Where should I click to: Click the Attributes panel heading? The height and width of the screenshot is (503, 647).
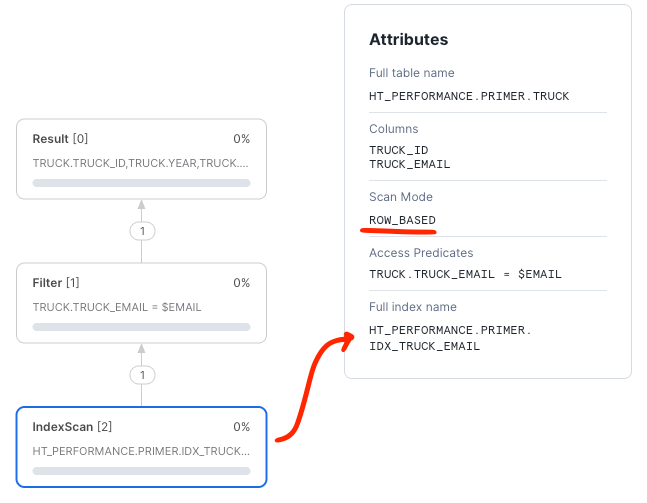click(408, 40)
